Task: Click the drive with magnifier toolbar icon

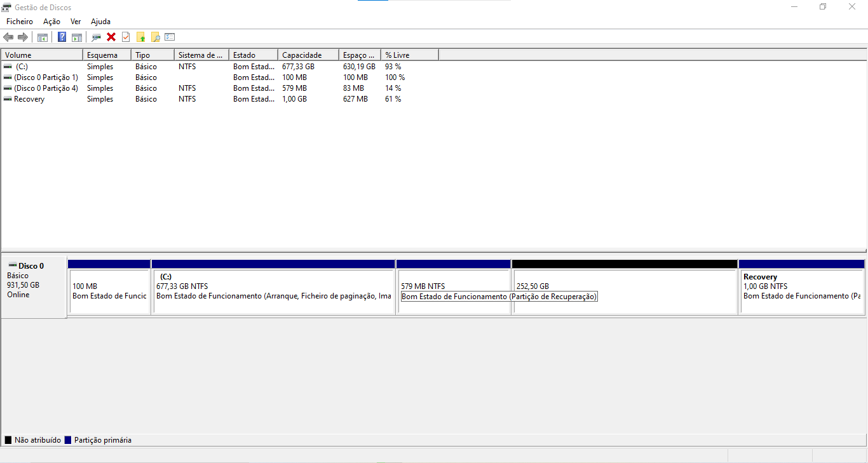Action: (96, 37)
